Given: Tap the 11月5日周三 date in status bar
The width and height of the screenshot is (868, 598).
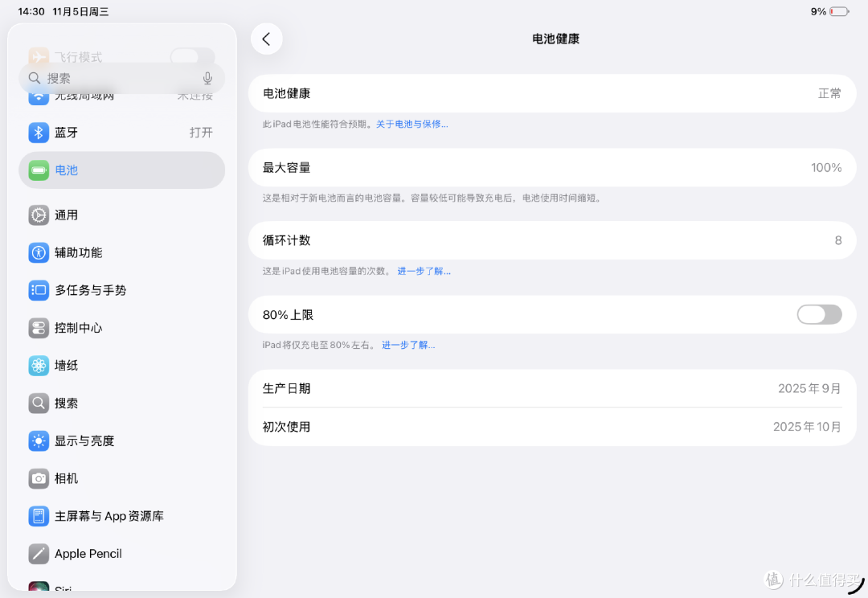Looking at the screenshot, I should [x=81, y=11].
